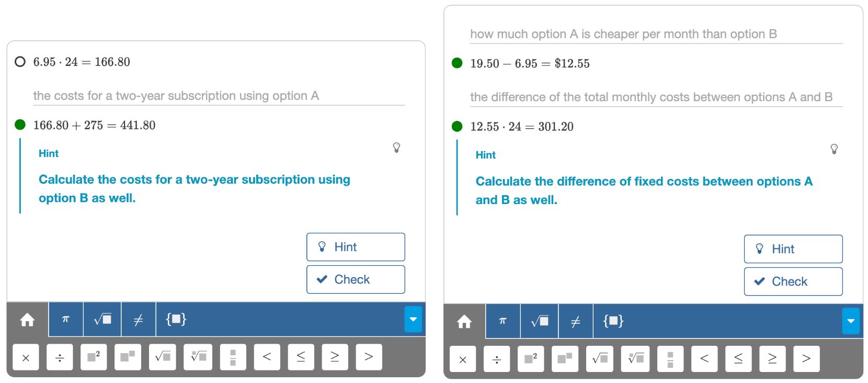Open the blue dropdown chevron on the right panel
This screenshot has width=868, height=383.
(x=851, y=321)
